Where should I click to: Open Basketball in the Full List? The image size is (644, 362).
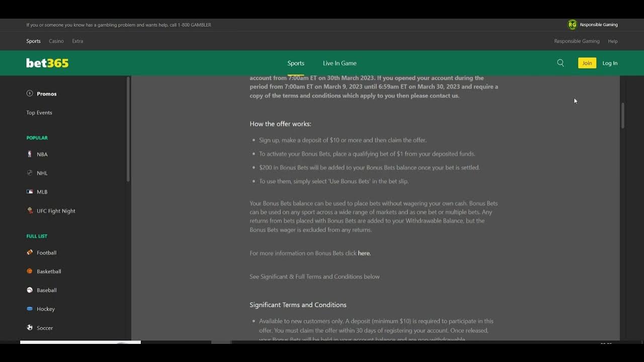point(49,271)
